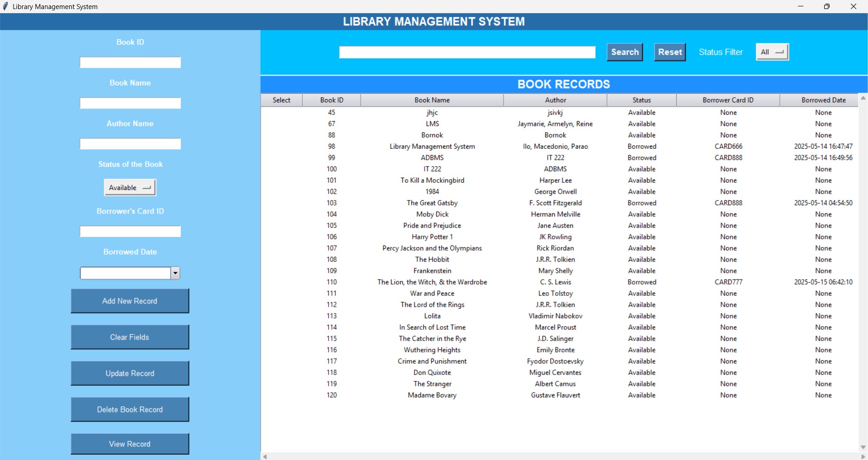868x460 pixels.
Task: Click inside the top search bar
Action: pos(467,52)
